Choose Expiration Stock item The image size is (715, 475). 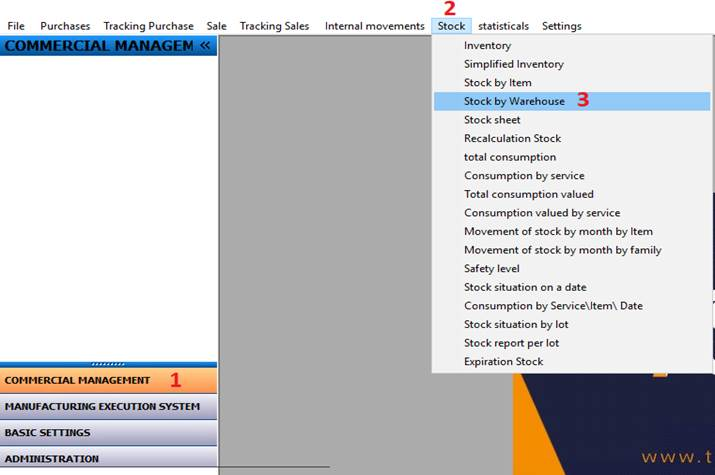(x=503, y=362)
